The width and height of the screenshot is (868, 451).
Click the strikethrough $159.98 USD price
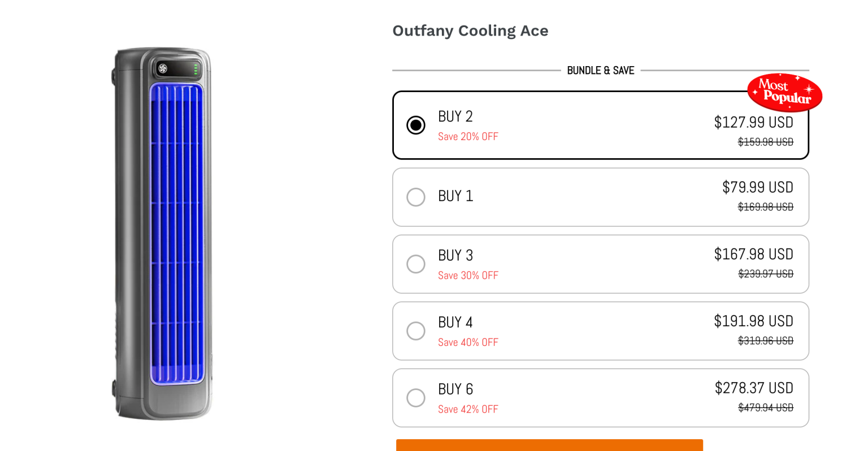pyautogui.click(x=765, y=142)
